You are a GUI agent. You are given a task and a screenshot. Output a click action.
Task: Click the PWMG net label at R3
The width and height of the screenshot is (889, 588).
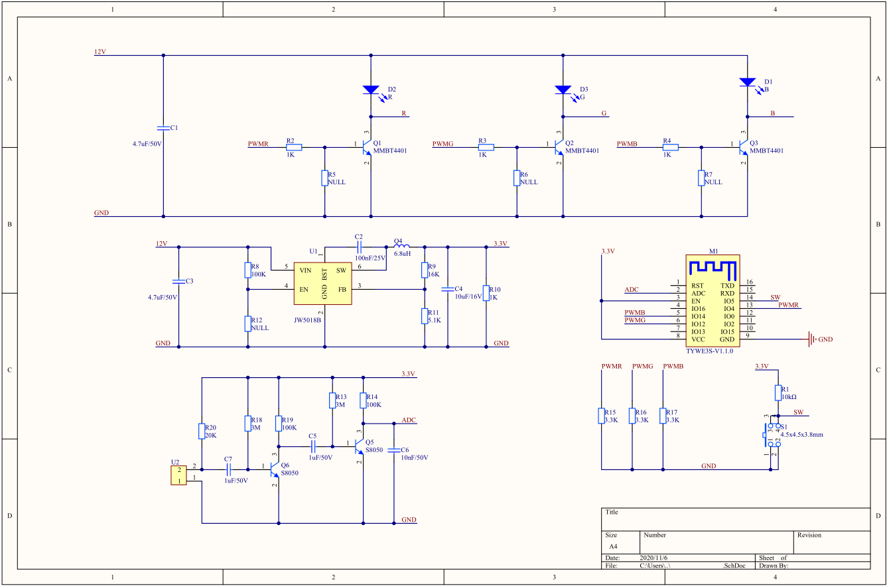point(443,143)
